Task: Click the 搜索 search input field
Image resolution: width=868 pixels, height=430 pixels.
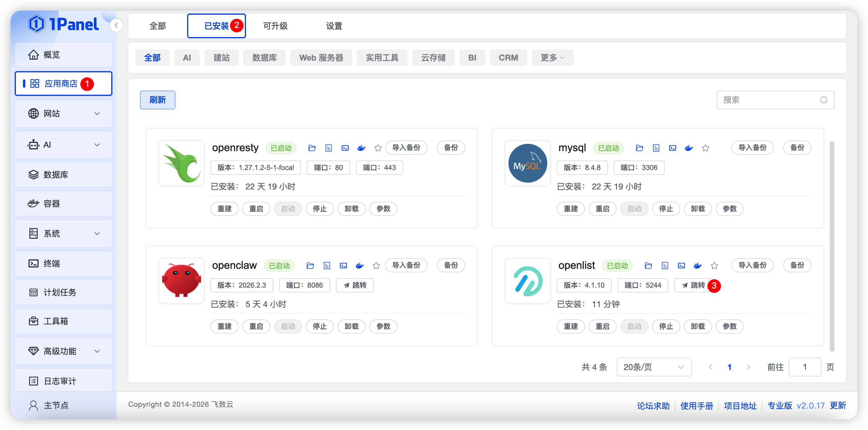Action: pos(768,100)
